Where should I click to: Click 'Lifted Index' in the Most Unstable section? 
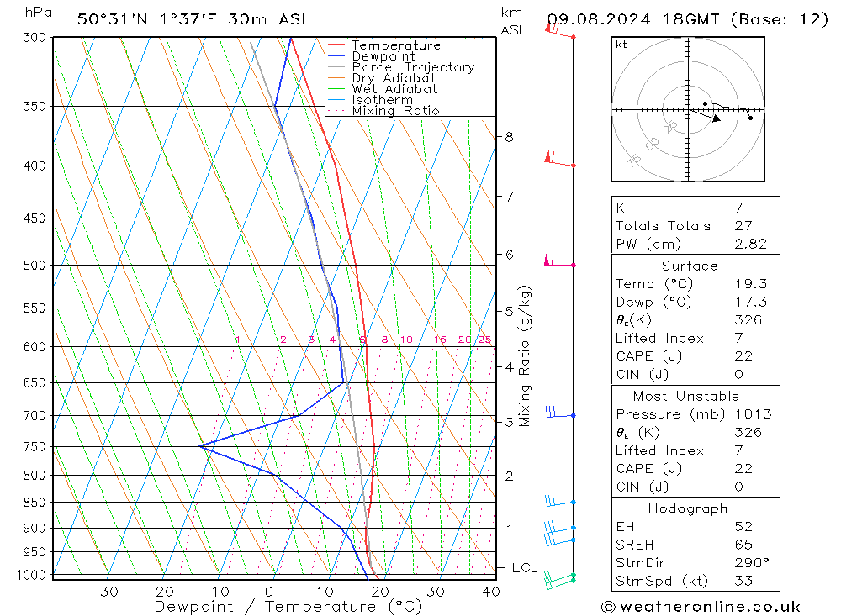[659, 450]
